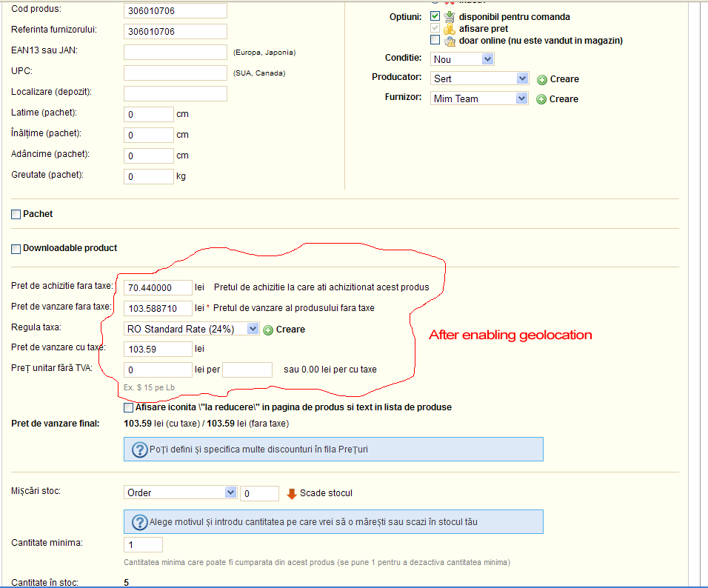
Task: Click the UPC input field
Action: coord(176,73)
